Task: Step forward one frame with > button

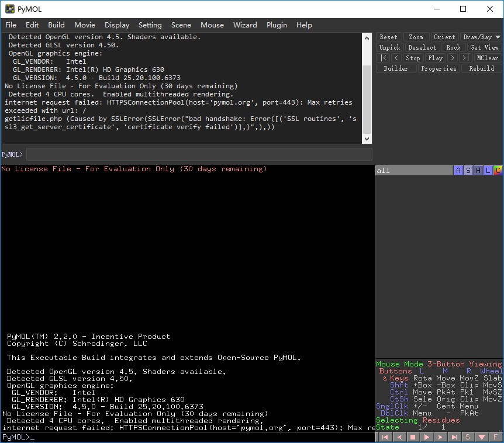Action: click(x=452, y=58)
